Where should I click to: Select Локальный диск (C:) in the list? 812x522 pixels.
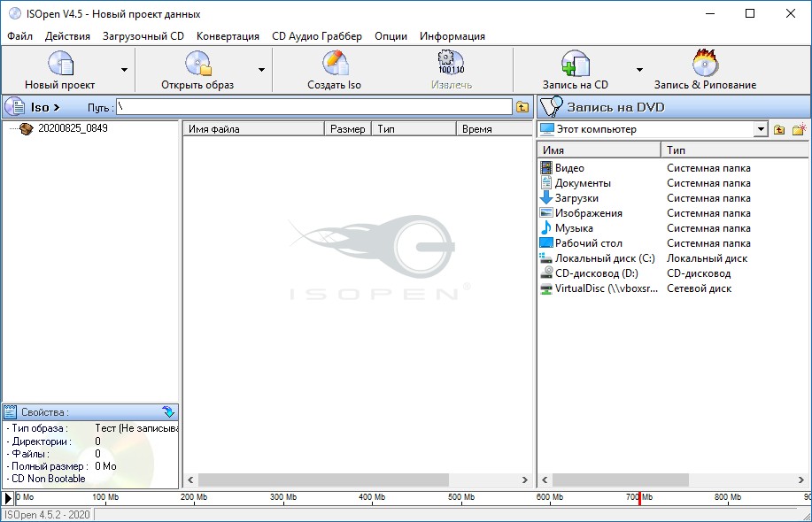[604, 258]
